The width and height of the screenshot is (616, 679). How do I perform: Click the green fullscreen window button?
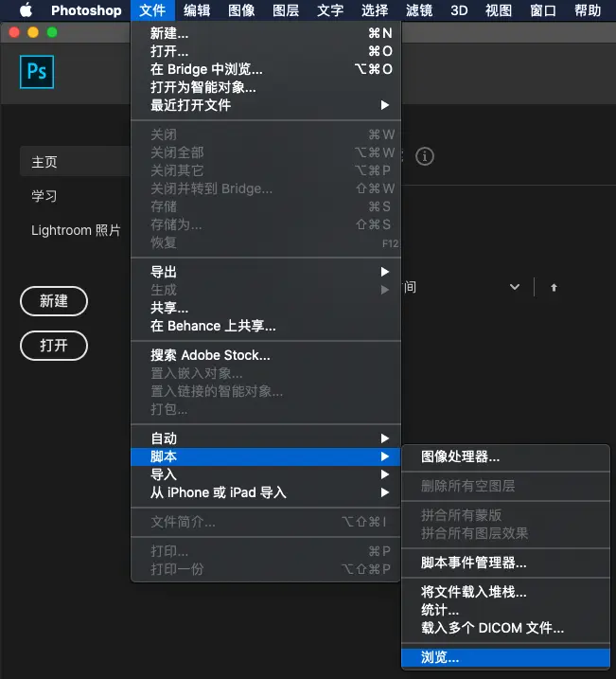click(x=52, y=32)
